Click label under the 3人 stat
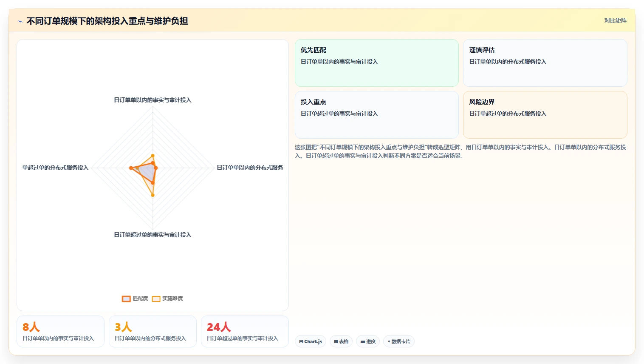The height and width of the screenshot is (364, 644). 150,338
